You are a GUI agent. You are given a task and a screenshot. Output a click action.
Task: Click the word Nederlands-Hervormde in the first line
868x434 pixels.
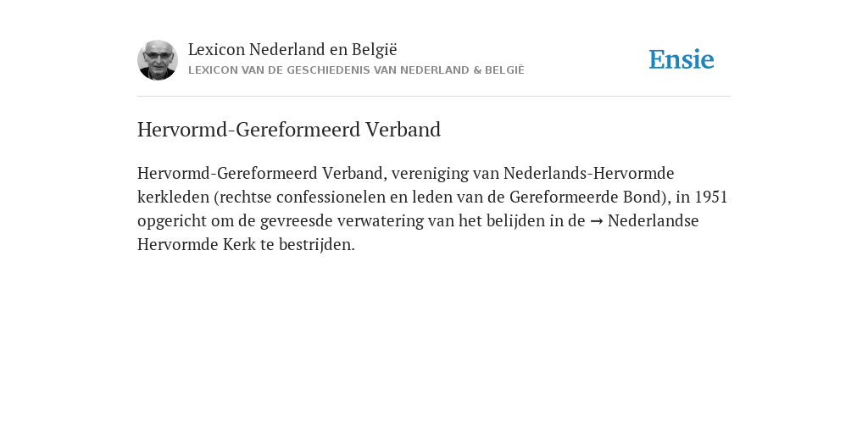(x=588, y=173)
